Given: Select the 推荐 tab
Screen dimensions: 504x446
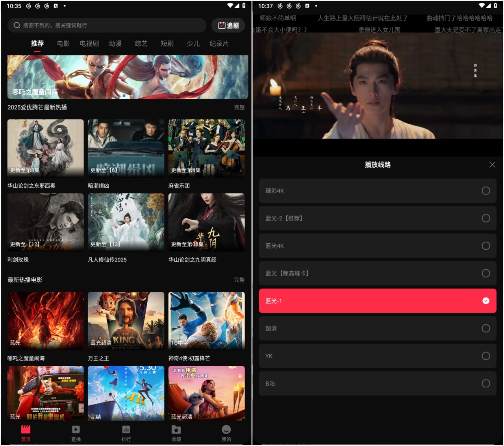Looking at the screenshot, I should coord(37,43).
